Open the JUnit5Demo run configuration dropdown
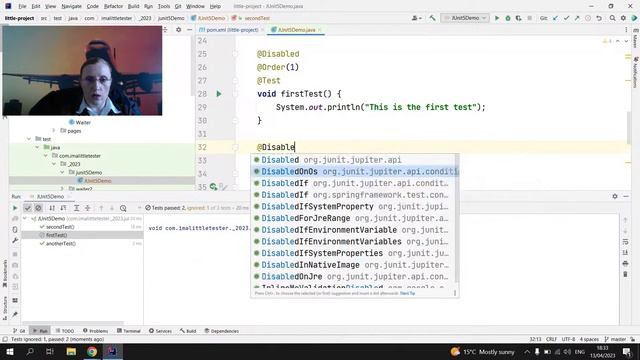640x360 pixels. coord(465,18)
